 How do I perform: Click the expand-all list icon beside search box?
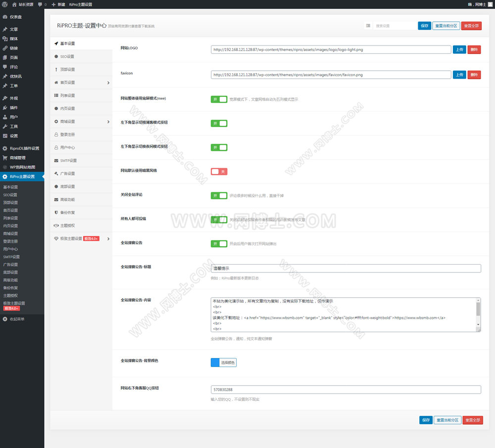tap(368, 26)
